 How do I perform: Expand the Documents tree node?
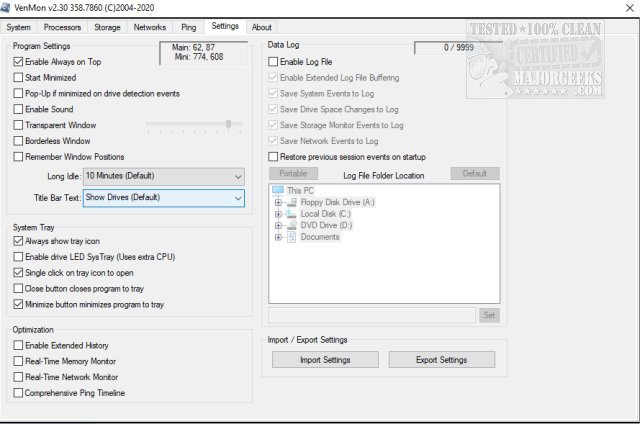coord(278,237)
